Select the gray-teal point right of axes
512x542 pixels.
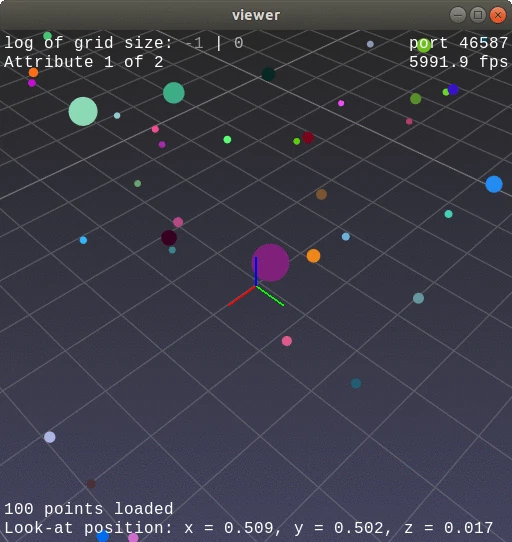click(x=418, y=298)
